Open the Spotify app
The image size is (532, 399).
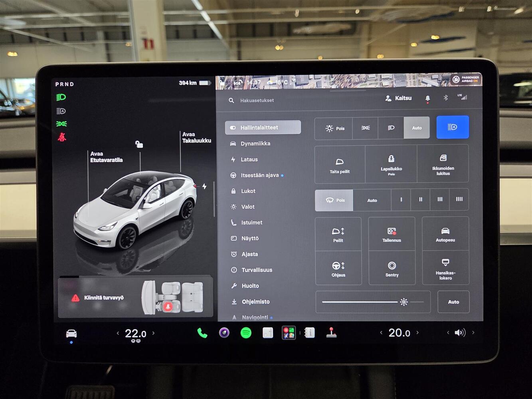(x=246, y=333)
